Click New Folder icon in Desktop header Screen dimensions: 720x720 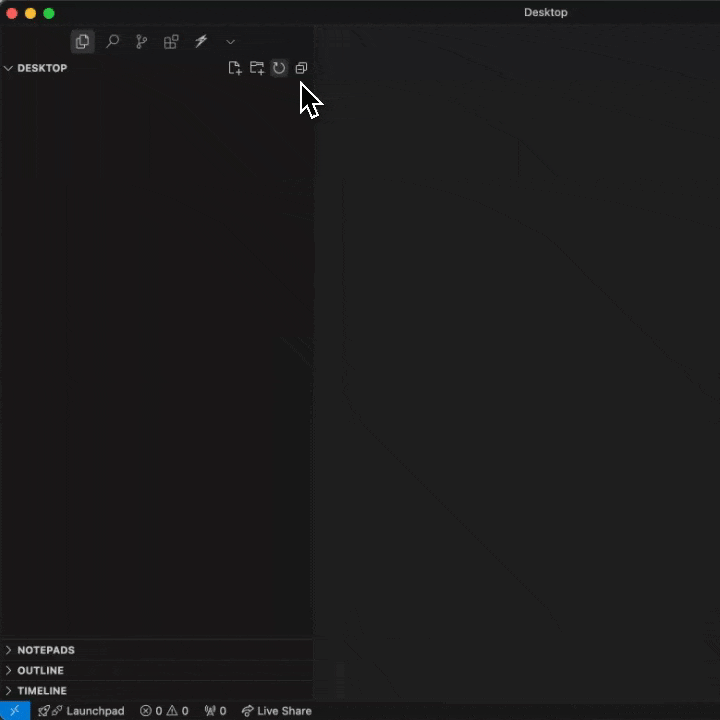coord(257,68)
